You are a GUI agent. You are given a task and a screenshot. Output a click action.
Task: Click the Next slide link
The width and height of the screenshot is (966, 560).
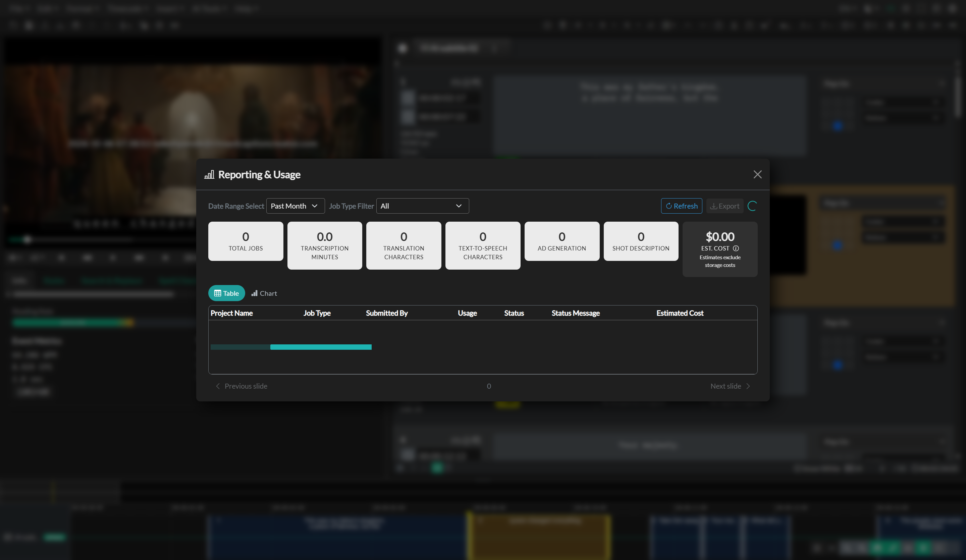pyautogui.click(x=730, y=386)
